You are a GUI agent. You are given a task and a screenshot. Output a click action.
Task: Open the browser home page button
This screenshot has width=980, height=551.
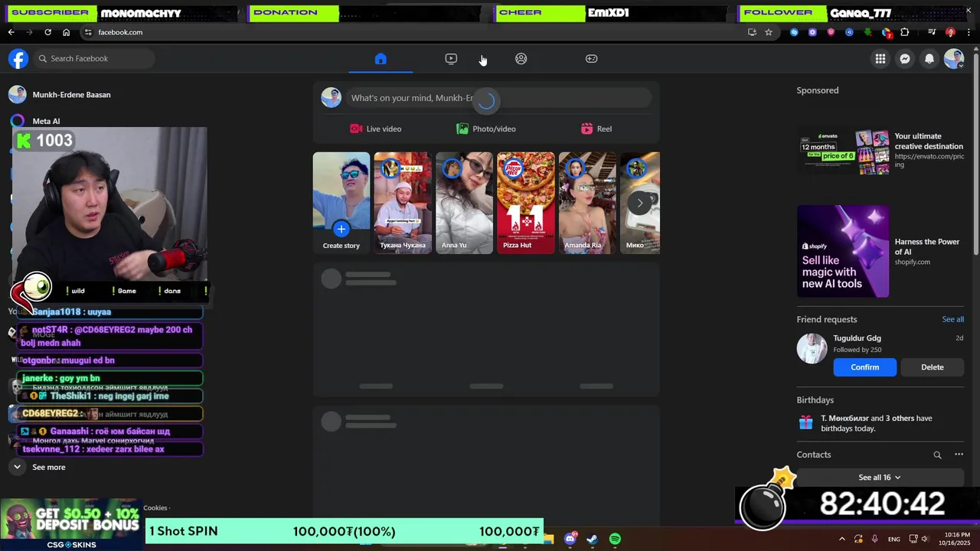coord(66,32)
